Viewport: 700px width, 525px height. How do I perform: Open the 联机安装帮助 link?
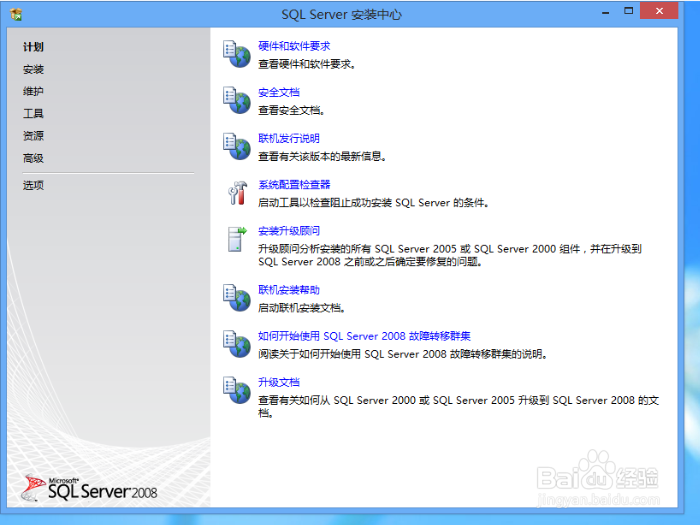pyautogui.click(x=289, y=290)
